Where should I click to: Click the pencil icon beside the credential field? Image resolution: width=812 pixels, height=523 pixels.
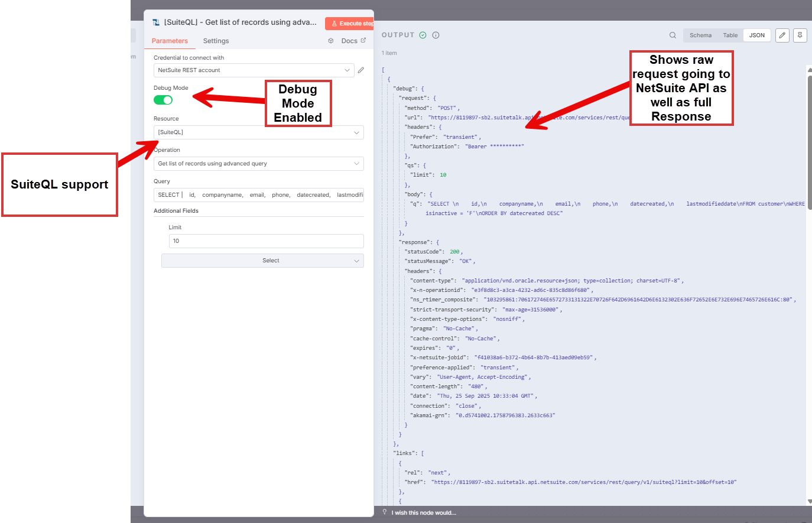click(x=361, y=70)
